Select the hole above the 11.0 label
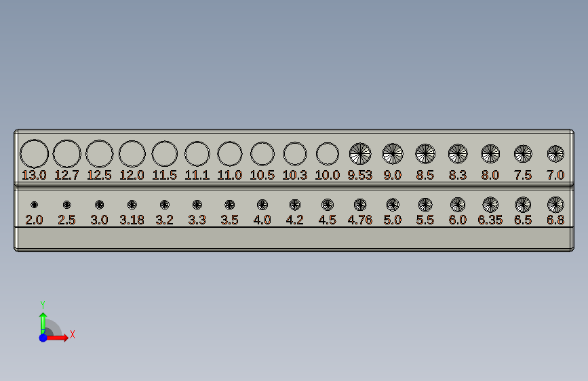The image size is (588, 381). (230, 154)
